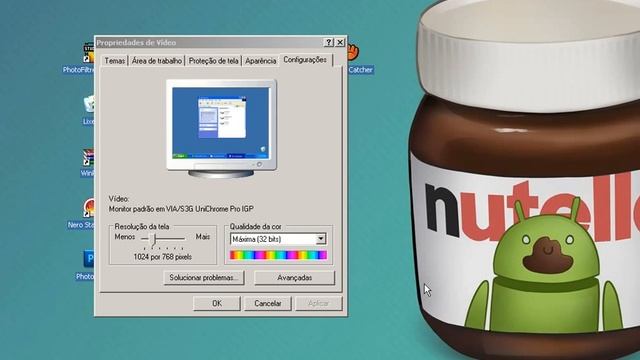Click the color spectrum preview bar
Viewport: 640px width, 360px height.
278,255
